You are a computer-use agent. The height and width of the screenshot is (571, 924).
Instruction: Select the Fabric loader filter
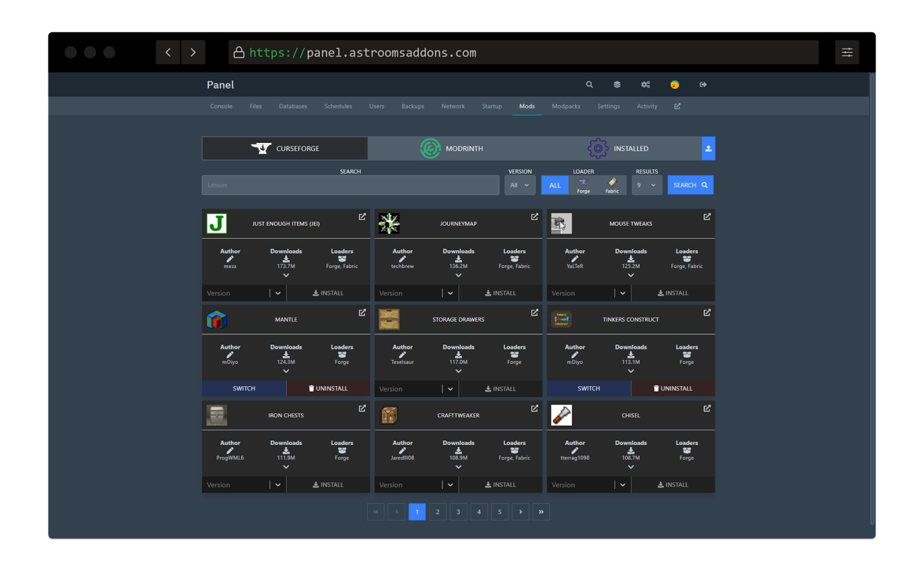[x=612, y=186]
